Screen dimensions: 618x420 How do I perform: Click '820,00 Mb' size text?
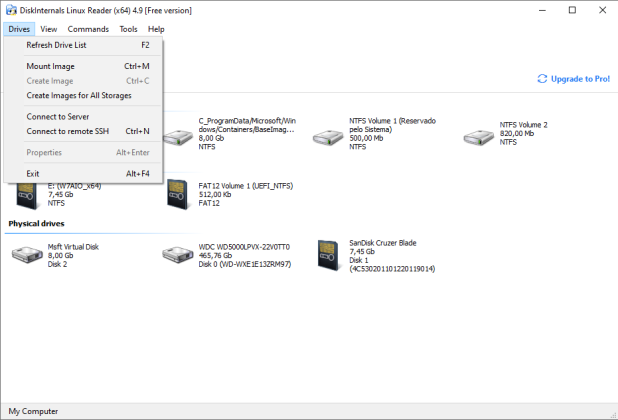(x=517, y=134)
